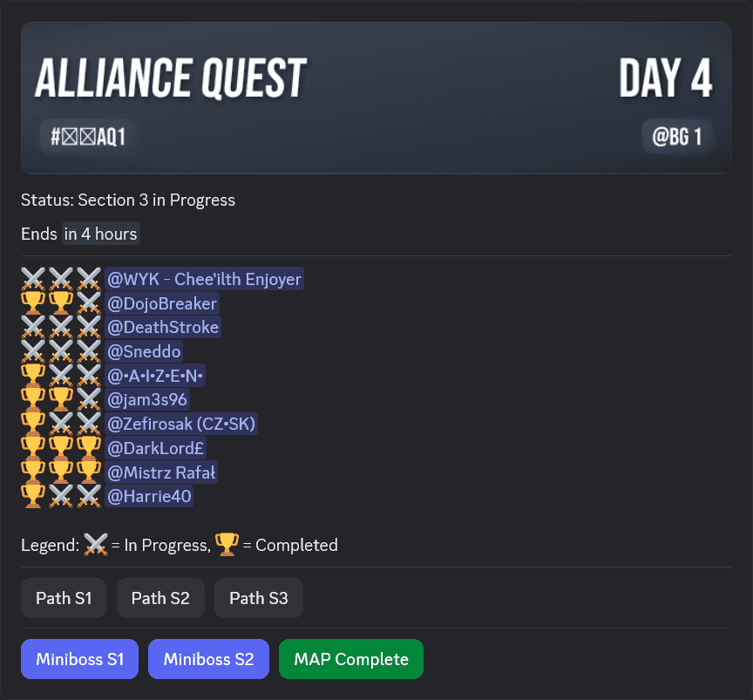Click the crossed swords icon in the legend
Screen dimensions: 753x700
click(x=95, y=545)
